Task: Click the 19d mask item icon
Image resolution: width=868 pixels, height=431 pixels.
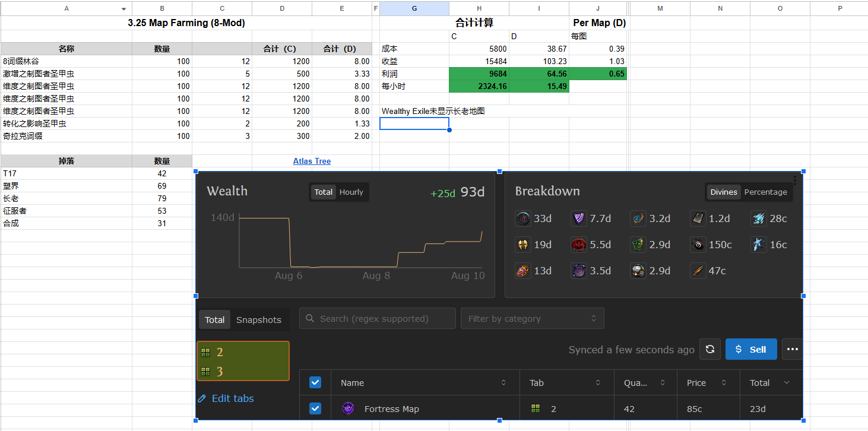Action: 522,245
